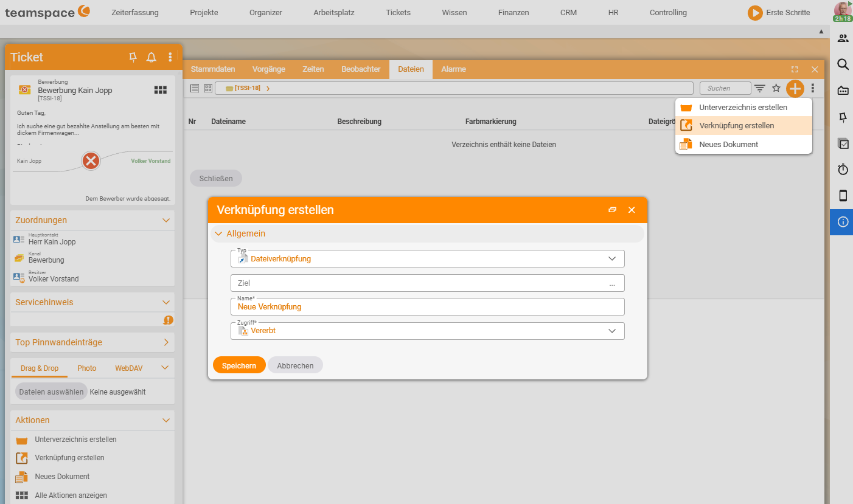Click the teamspace logo

47,12
